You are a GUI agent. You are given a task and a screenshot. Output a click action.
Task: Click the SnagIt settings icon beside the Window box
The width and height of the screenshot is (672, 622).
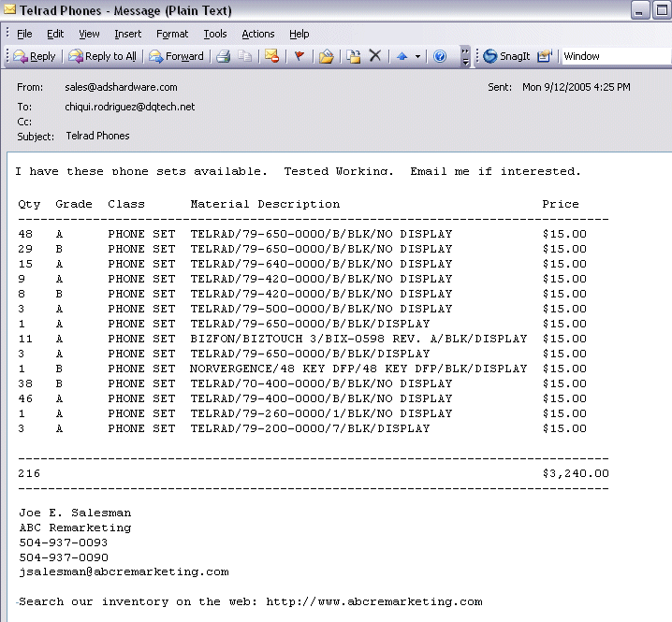click(545, 56)
